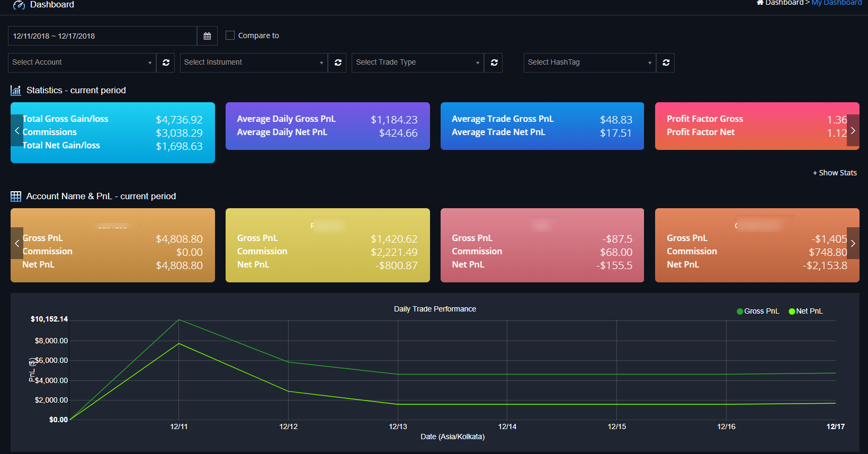868x454 pixels.
Task: Click the $3,038.29 Commissions value
Action: [x=179, y=133]
